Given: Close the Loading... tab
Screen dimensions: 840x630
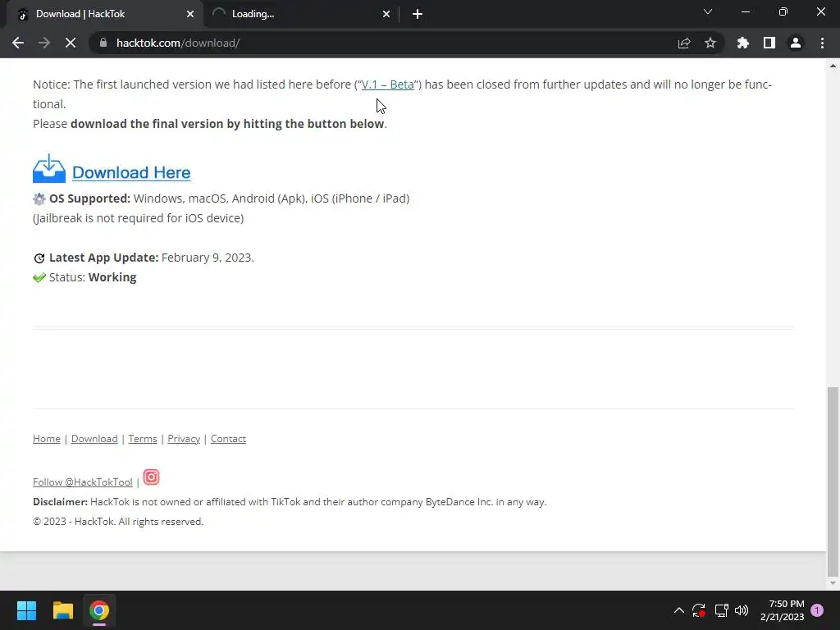Looking at the screenshot, I should coord(386,14).
